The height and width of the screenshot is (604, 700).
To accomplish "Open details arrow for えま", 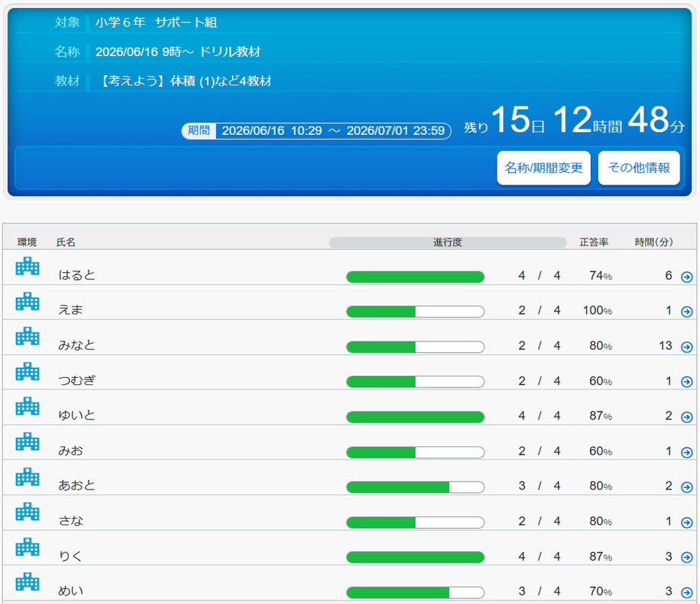I will [x=687, y=311].
